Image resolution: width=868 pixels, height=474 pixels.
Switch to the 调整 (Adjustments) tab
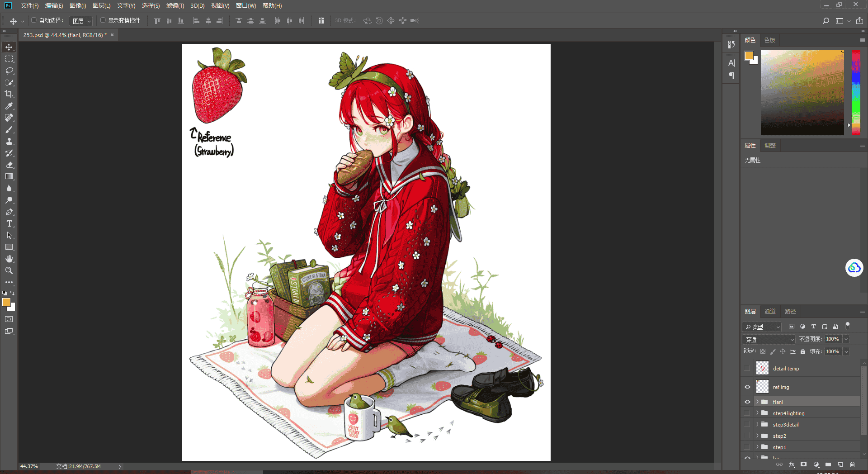pos(770,145)
